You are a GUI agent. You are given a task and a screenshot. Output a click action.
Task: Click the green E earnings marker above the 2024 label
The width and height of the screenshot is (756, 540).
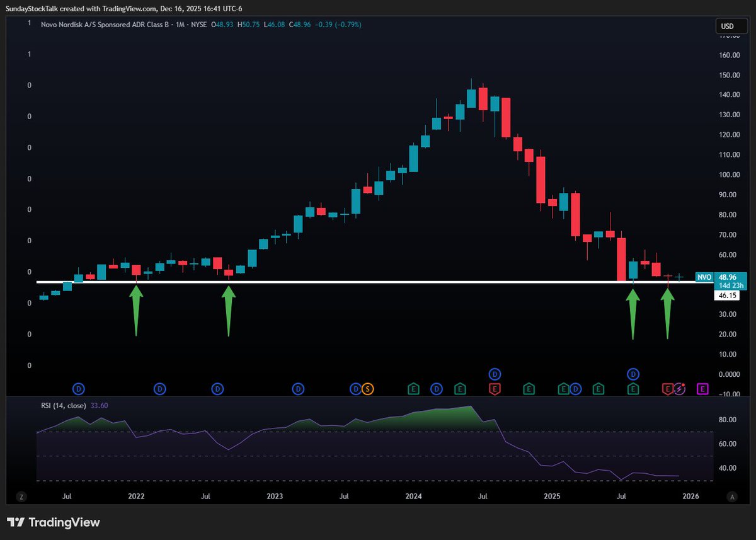point(414,389)
